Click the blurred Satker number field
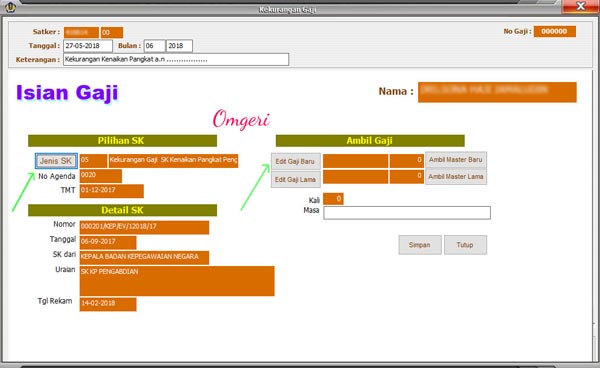This screenshot has height=368, width=600. 82,33
